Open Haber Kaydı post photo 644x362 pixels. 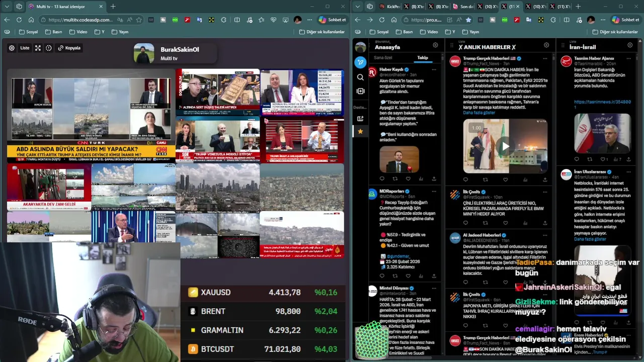[399, 159]
